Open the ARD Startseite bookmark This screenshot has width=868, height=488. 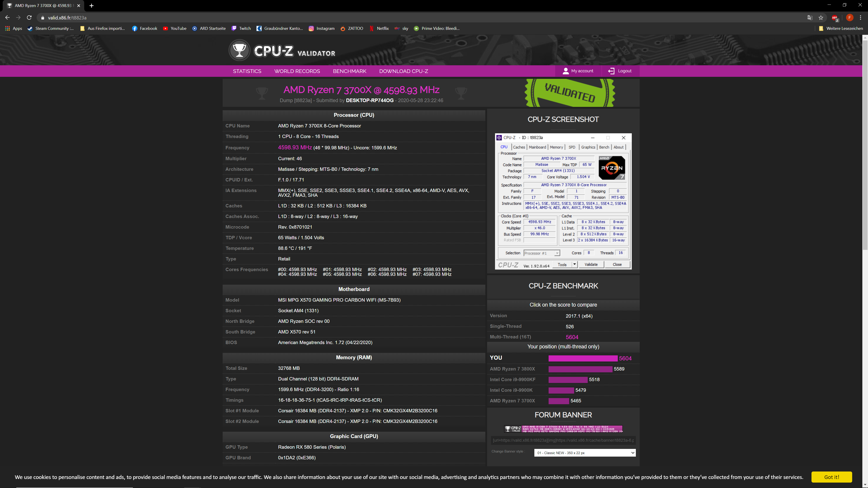click(x=209, y=28)
